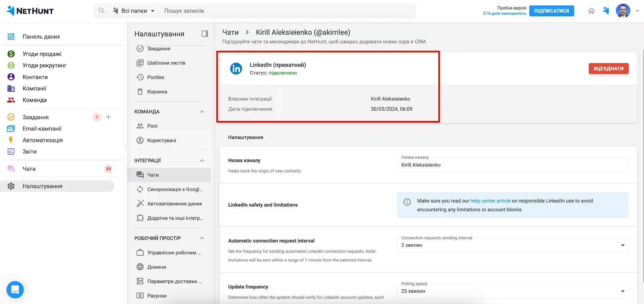The width and height of the screenshot is (644, 304).
Task: Open Connection requests sending interval dropdown
Action: pos(513,245)
